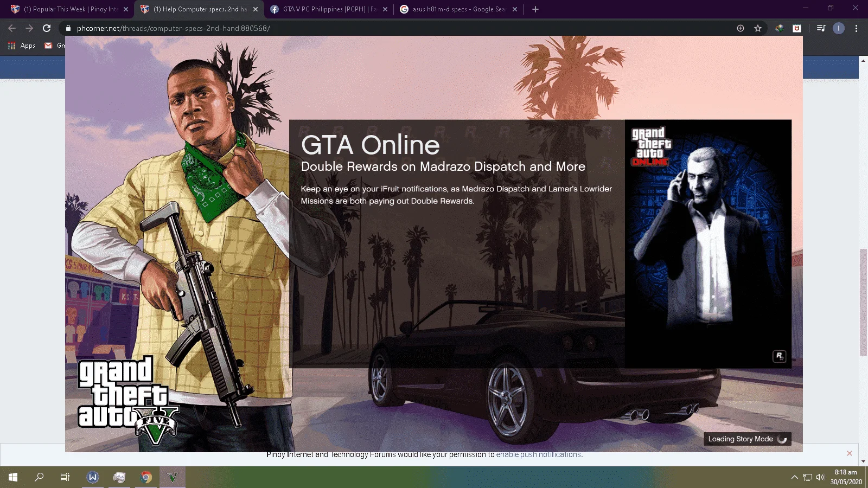Screen dimensions: 868x488
Task: Open a new browser tab
Action: 535,9
